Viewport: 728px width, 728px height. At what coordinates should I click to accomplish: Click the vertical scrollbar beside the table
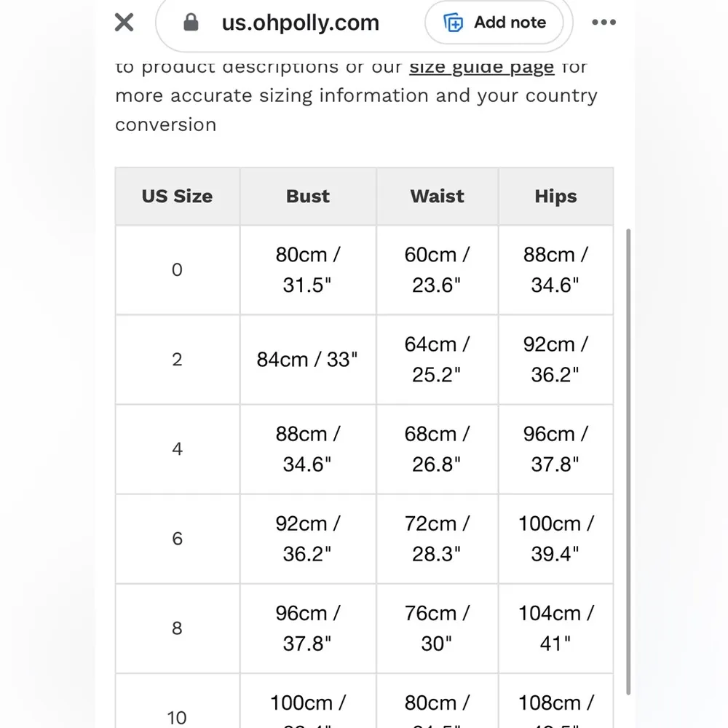click(x=628, y=459)
